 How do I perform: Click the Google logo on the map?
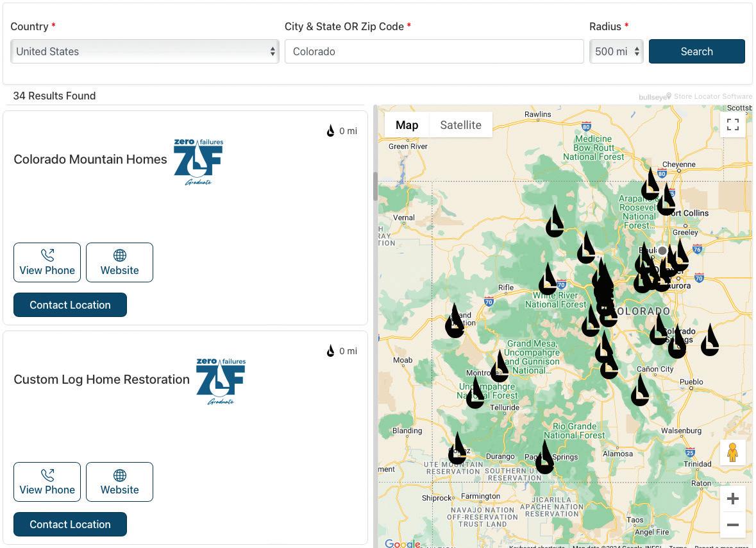403,544
